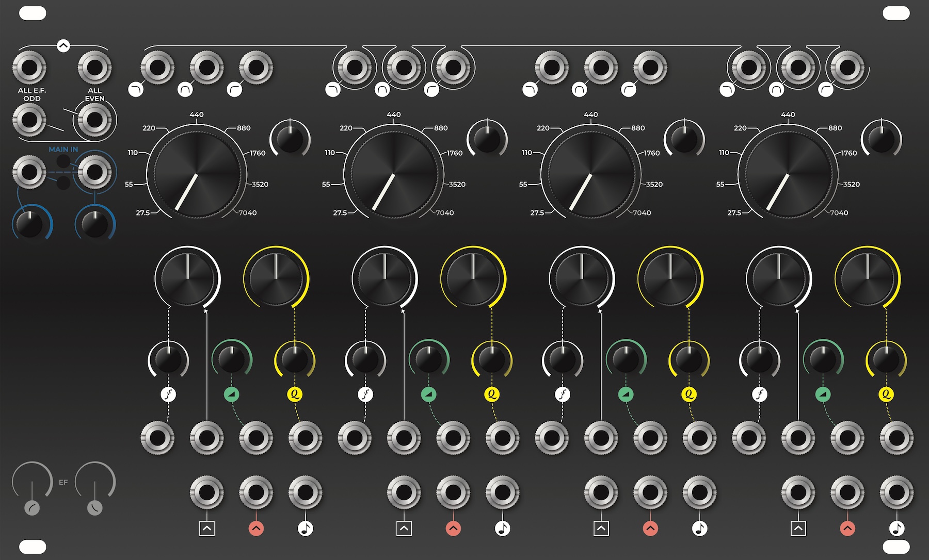The height and width of the screenshot is (560, 929).
Task: Click yellow Q icon in third filter section
Action: (688, 394)
